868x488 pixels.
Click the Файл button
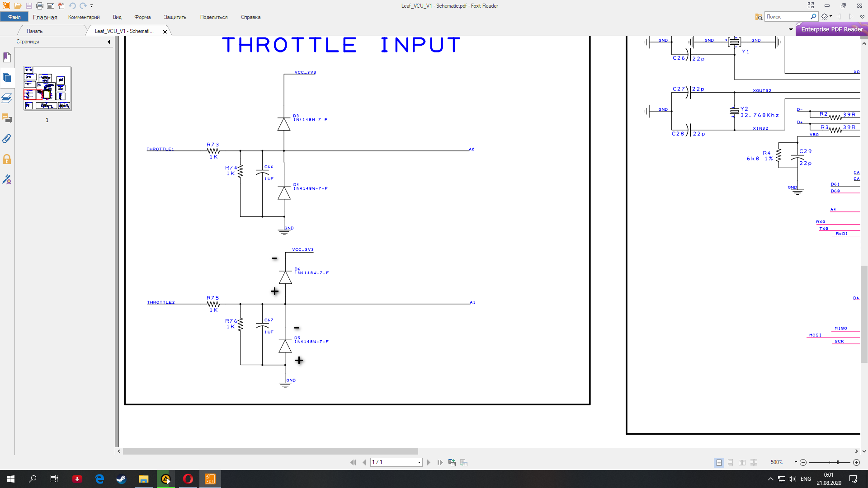point(14,17)
